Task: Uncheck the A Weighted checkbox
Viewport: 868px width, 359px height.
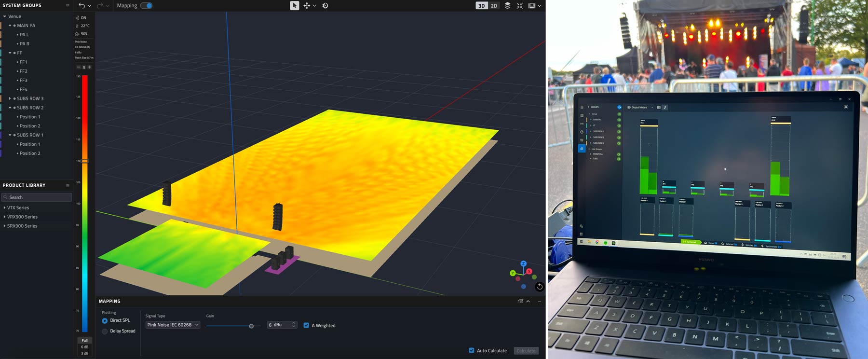Action: tap(306, 325)
